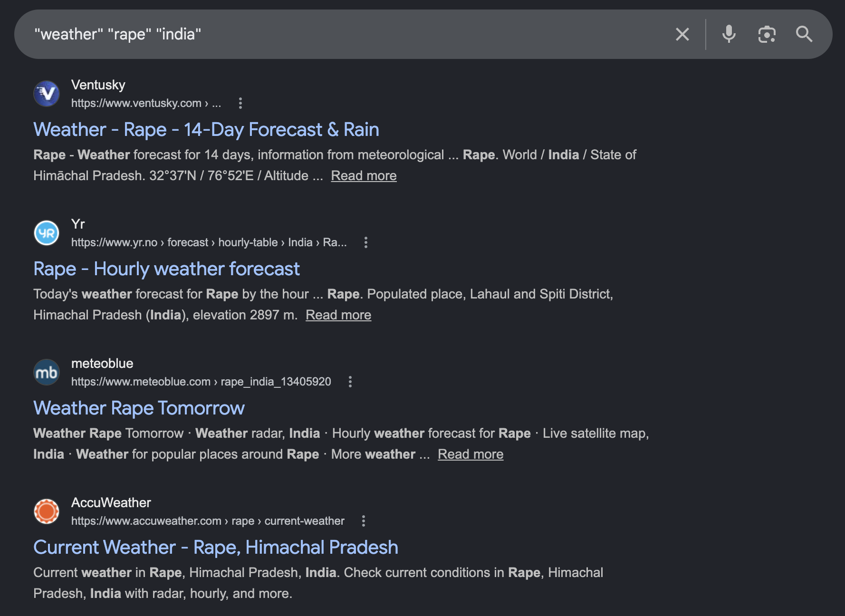Viewport: 845px width, 616px height.
Task: Open the three-dot menu for Yr result
Action: [366, 242]
